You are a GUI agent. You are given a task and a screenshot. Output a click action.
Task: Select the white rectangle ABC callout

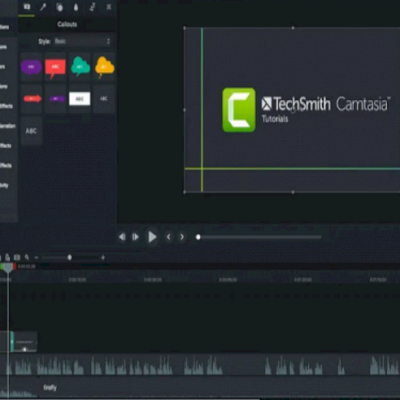pos(80,99)
